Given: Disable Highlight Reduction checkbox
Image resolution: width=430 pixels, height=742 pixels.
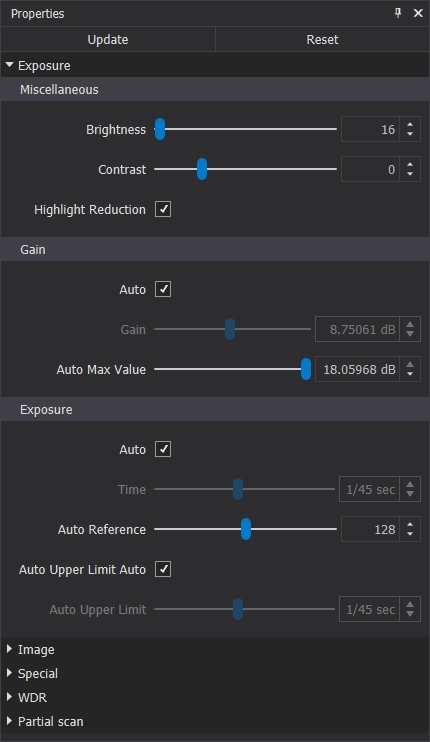Looking at the screenshot, I should coord(163,209).
